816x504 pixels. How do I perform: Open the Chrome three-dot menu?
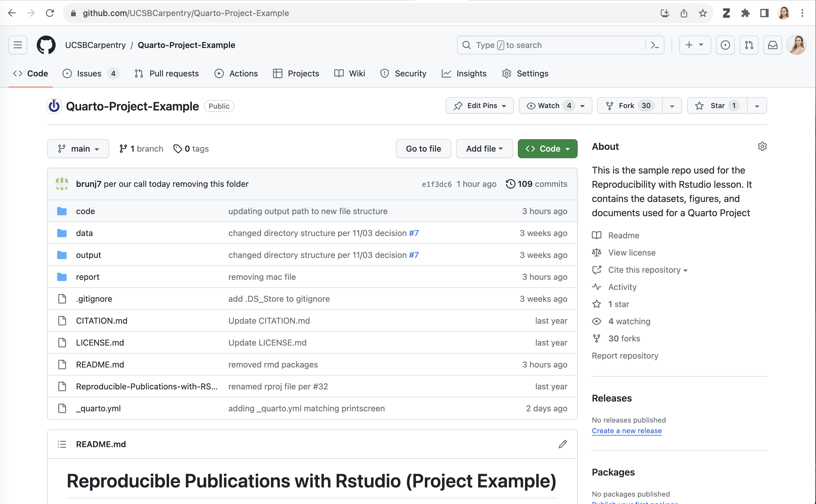click(802, 13)
